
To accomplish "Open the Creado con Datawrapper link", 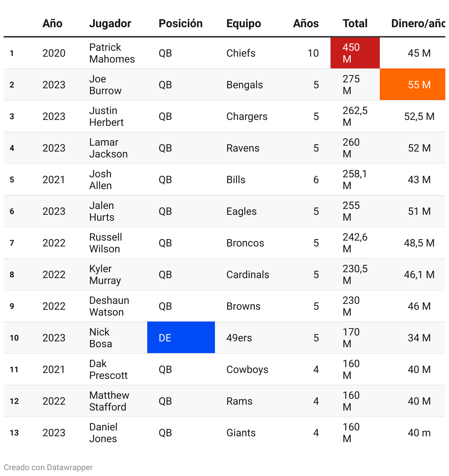I will (x=48, y=467).
